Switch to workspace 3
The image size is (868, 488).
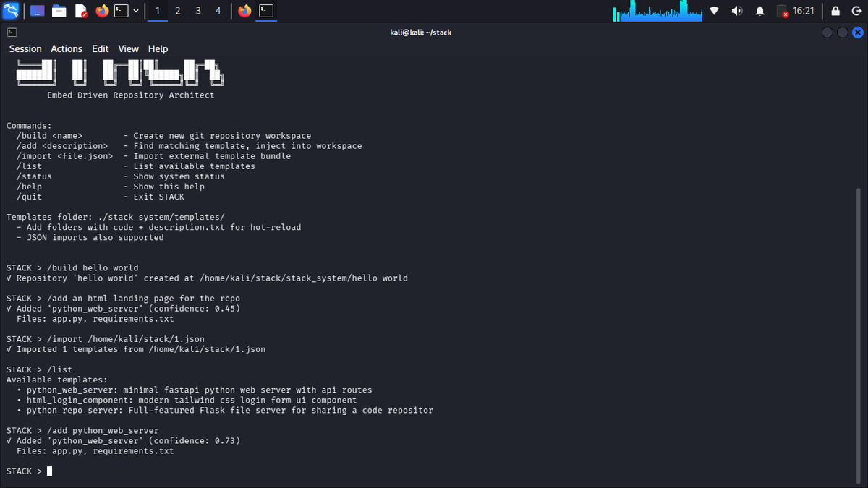click(x=198, y=11)
